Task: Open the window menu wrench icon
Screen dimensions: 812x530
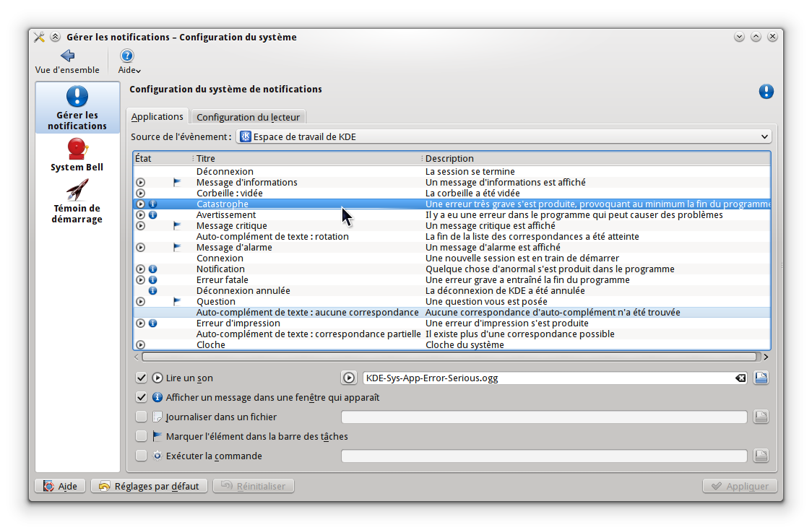Action: [39, 38]
